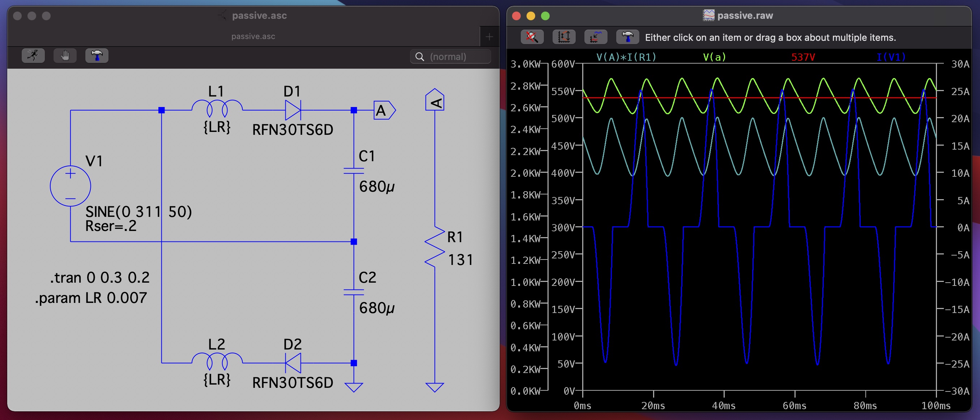This screenshot has height=420, width=980.
Task: Click the V1 voltage source symbol
Action: click(x=71, y=186)
